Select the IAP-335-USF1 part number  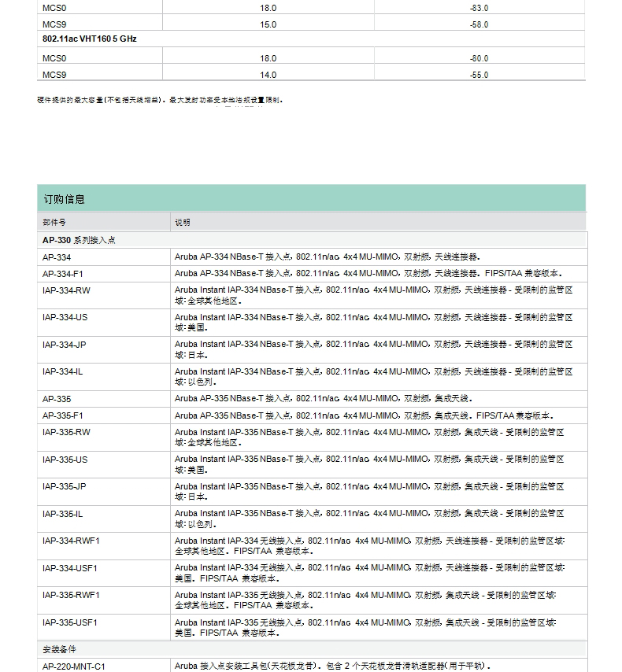[x=70, y=622]
